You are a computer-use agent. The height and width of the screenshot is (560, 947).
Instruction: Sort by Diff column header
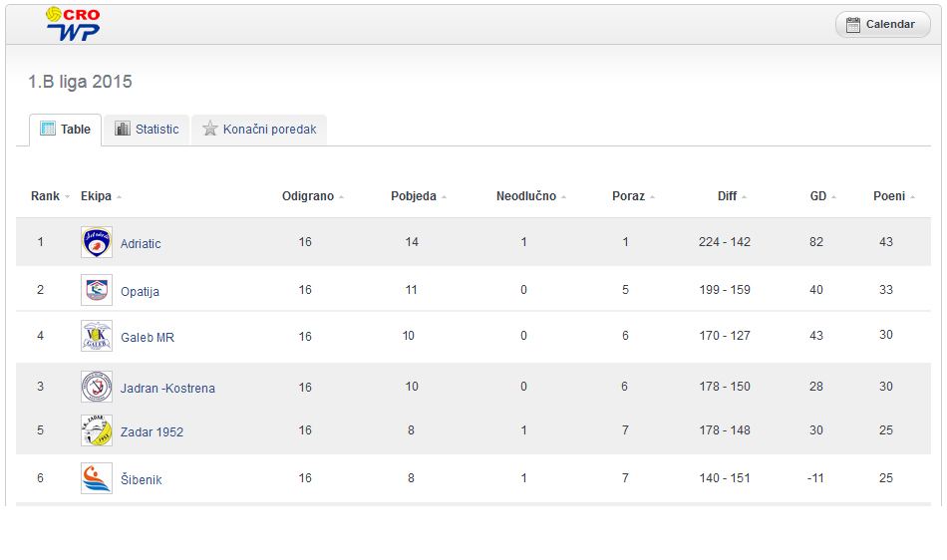[732, 196]
